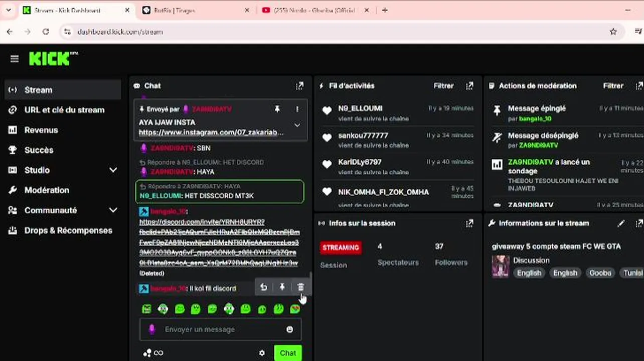Viewport: 644px width, 361px height.
Task: Pop out the Informations sur le stream panel
Action: (x=639, y=223)
